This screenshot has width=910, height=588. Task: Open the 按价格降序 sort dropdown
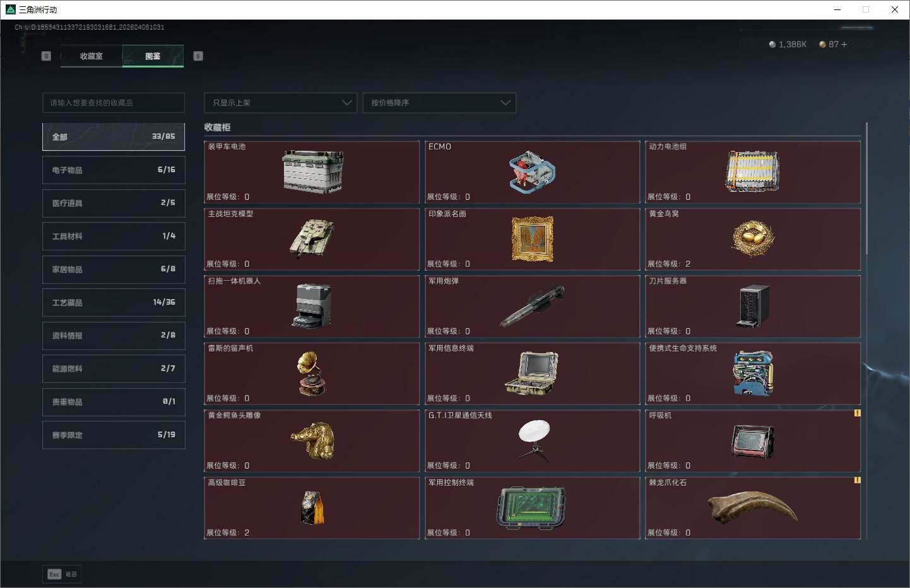[x=439, y=103]
